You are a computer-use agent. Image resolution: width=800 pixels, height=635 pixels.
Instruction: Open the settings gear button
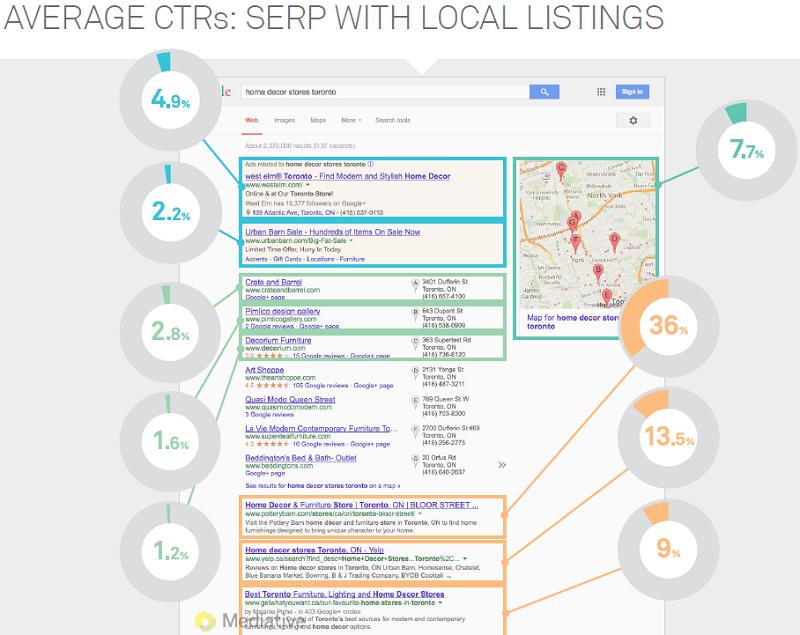(633, 121)
